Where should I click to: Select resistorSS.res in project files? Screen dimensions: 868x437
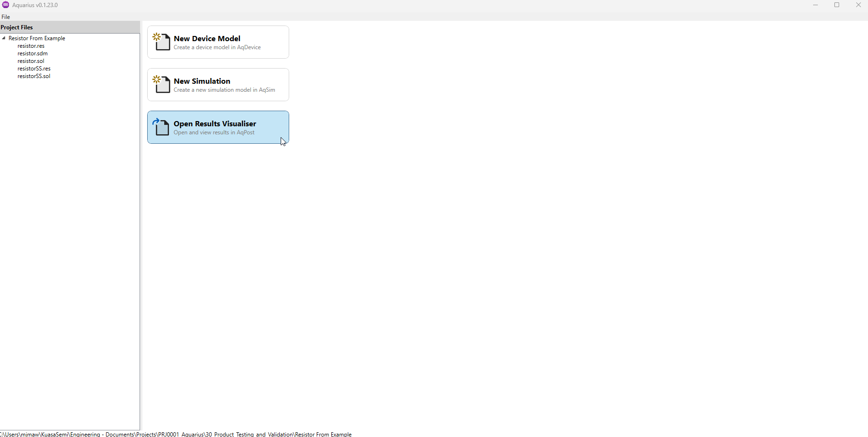pos(34,69)
